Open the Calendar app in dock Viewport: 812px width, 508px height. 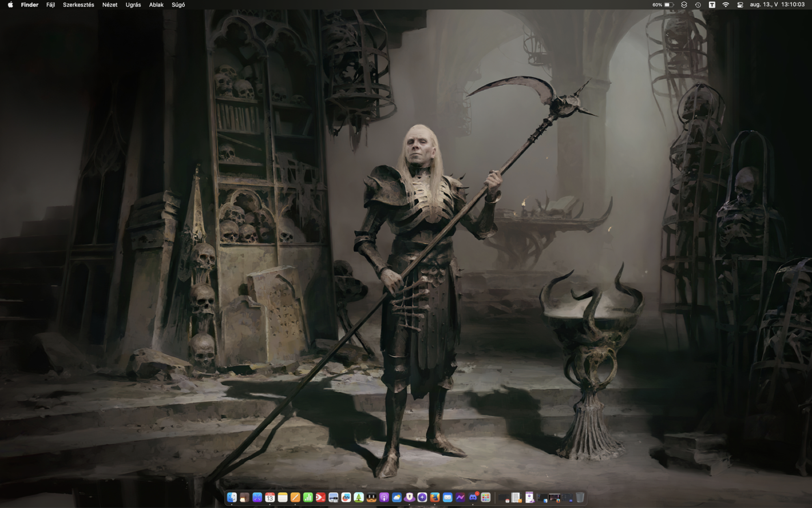pyautogui.click(x=270, y=497)
